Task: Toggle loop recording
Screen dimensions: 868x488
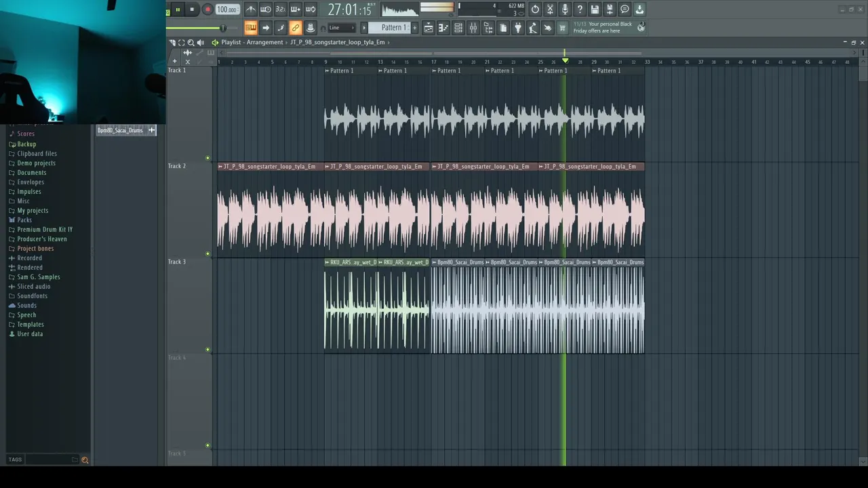Action: tap(311, 9)
